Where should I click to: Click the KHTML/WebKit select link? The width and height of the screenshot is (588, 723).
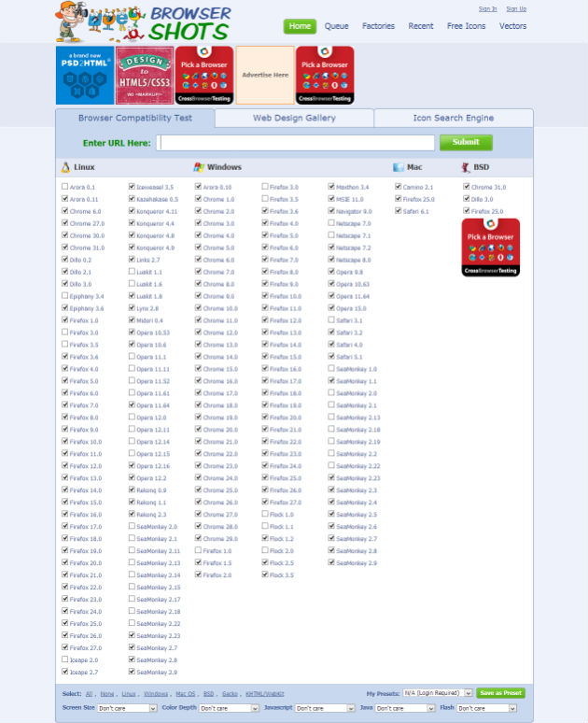[265, 694]
